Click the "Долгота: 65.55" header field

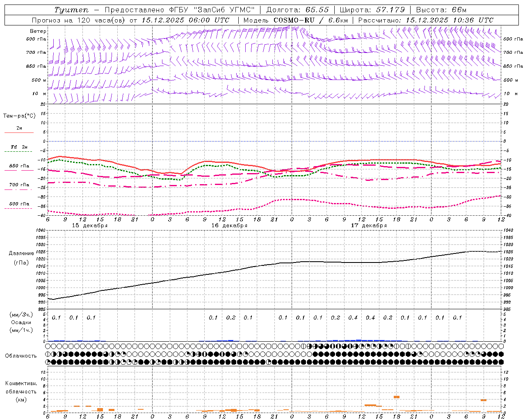pyautogui.click(x=297, y=10)
